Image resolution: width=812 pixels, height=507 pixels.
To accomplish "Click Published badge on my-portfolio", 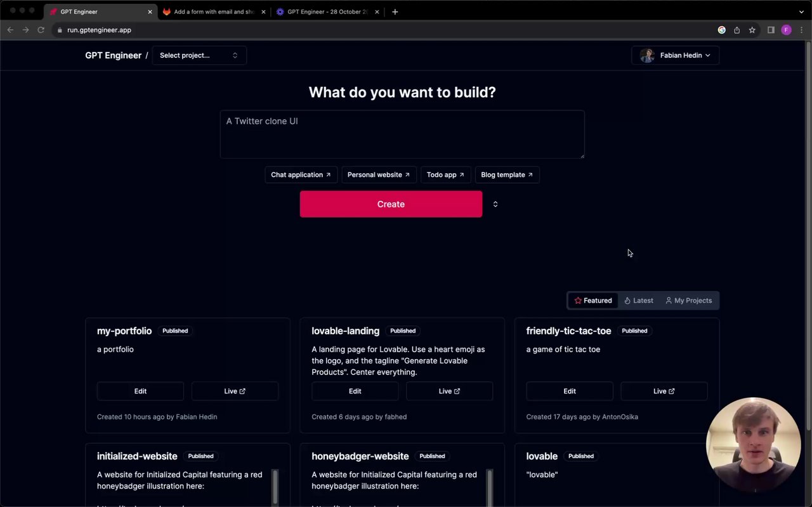I will click(x=175, y=331).
